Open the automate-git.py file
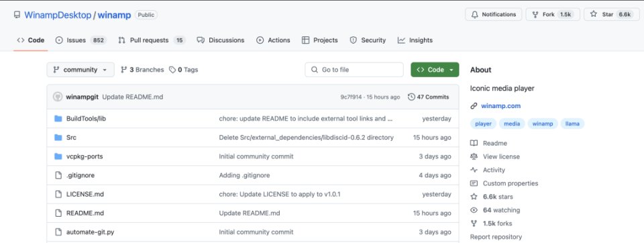This screenshot has width=644, height=243. coord(91,232)
